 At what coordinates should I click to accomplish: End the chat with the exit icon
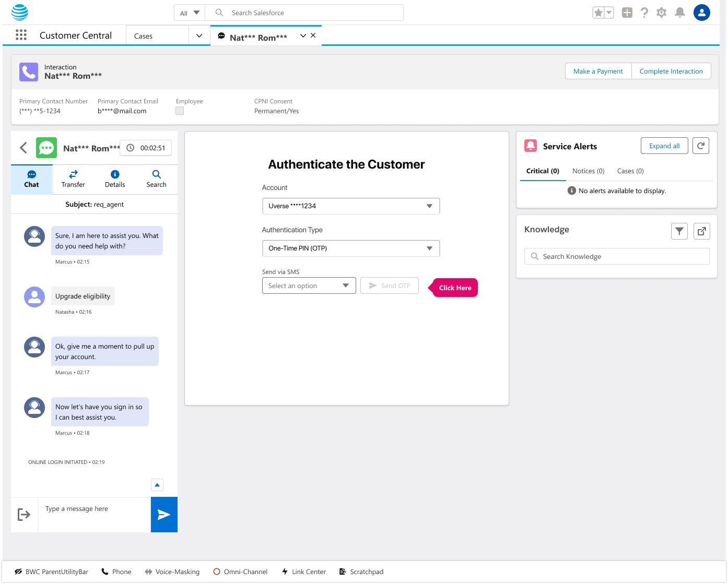pyautogui.click(x=24, y=515)
